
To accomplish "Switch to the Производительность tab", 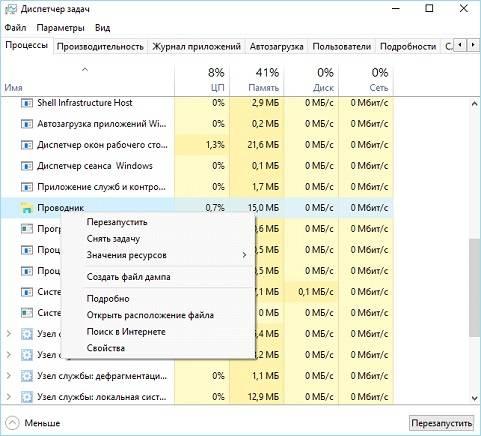I will tap(100, 47).
